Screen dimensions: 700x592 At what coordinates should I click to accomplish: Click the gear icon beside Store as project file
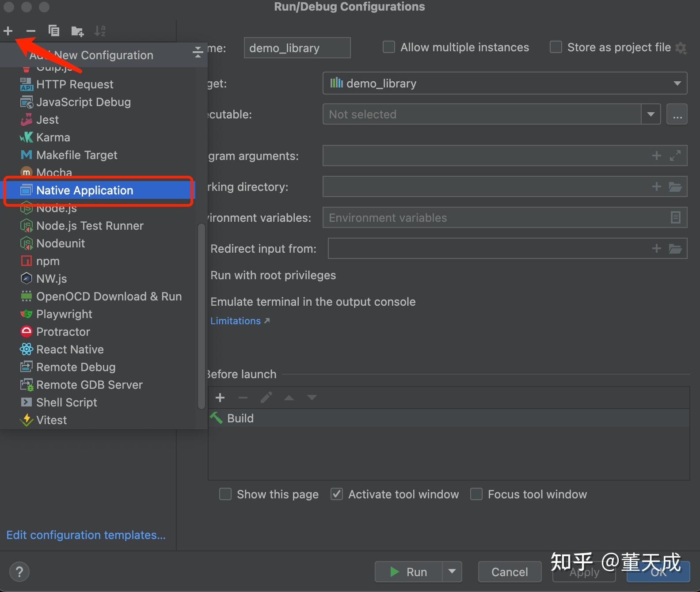(681, 48)
